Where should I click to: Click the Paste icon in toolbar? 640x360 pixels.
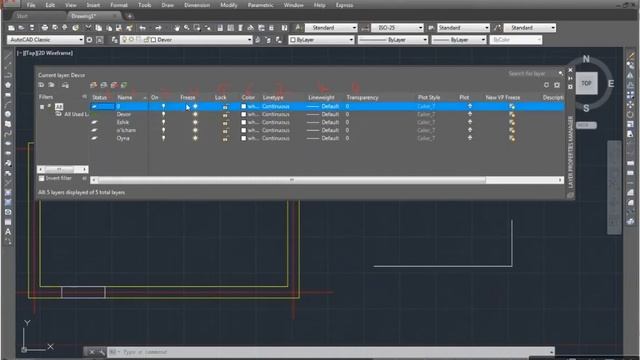[109, 28]
